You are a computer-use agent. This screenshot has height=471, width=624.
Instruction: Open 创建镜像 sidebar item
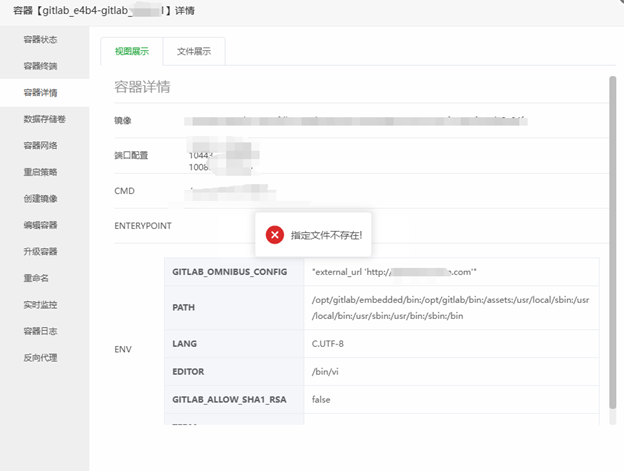tap(40, 199)
